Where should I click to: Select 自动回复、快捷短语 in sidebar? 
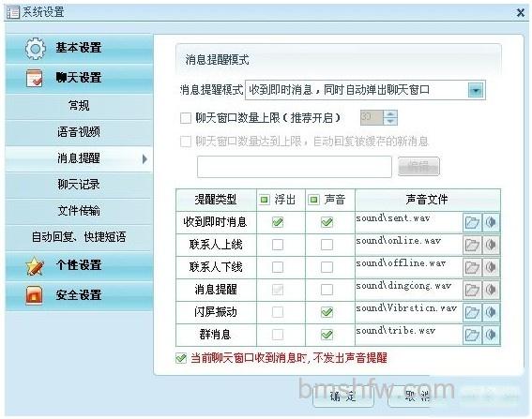coord(79,237)
